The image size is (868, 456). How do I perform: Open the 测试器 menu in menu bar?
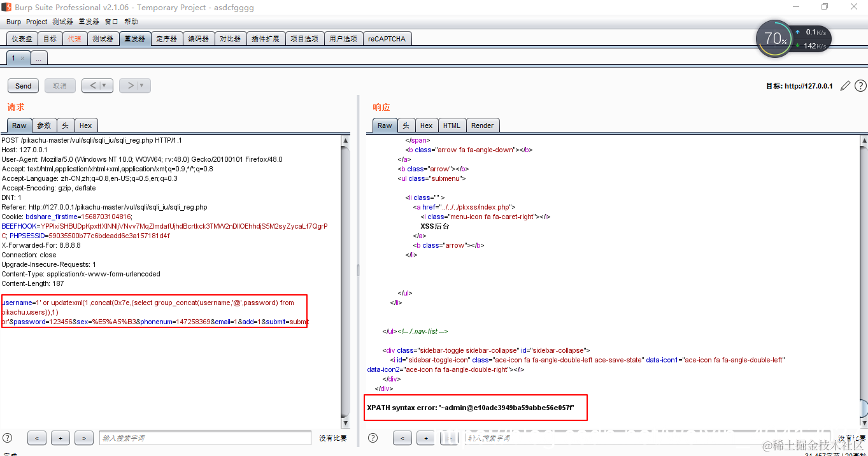pos(62,22)
